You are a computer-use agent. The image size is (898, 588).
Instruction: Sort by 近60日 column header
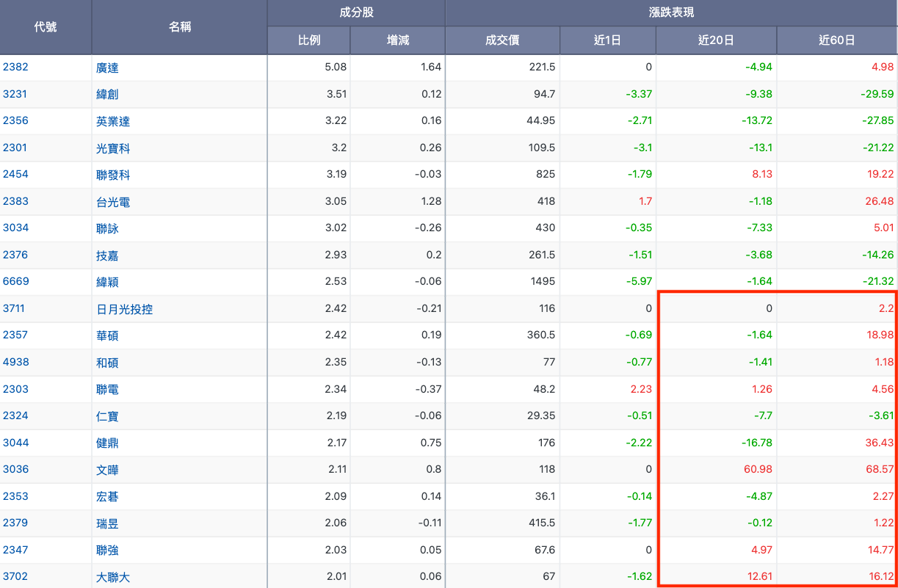point(837,40)
